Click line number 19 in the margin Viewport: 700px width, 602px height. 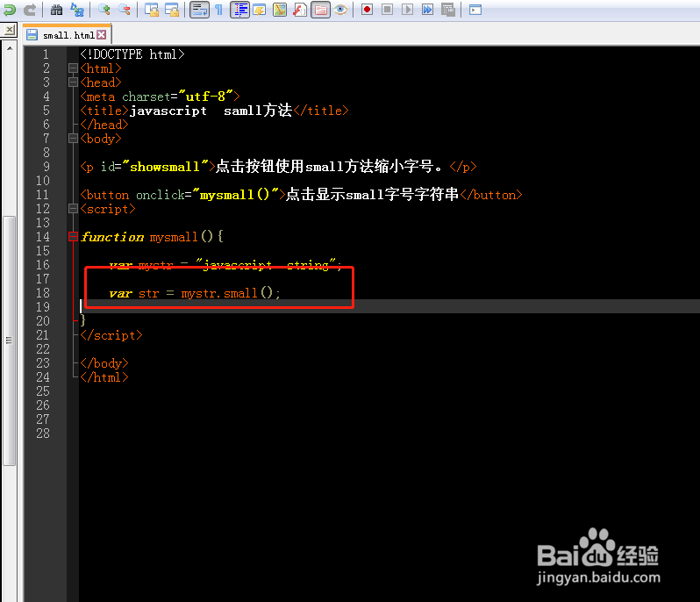[x=43, y=307]
